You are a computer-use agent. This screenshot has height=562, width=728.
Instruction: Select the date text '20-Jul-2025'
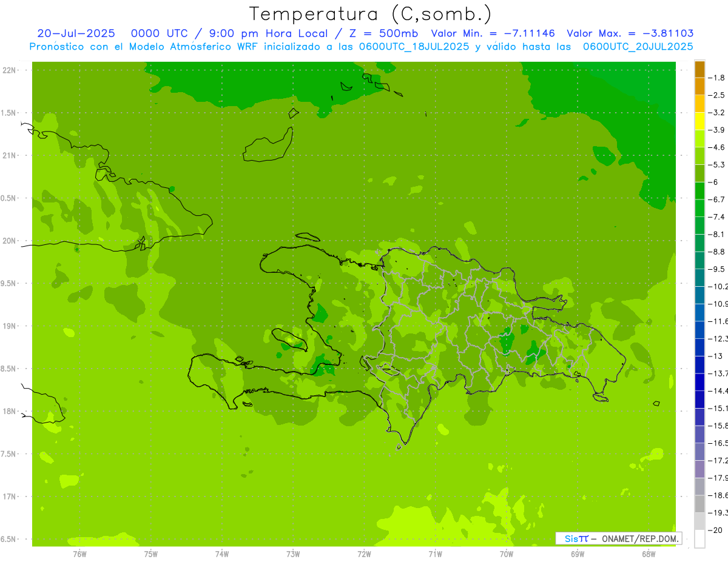(76, 33)
